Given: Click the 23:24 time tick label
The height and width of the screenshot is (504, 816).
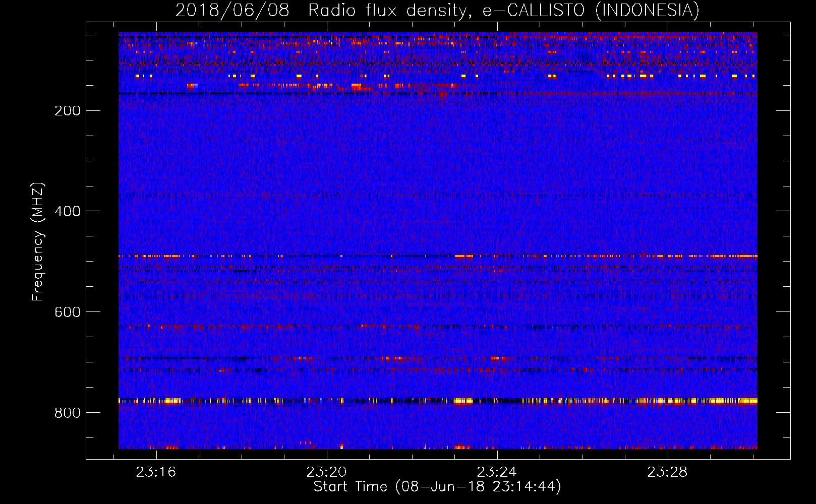Looking at the screenshot, I should [x=497, y=472].
